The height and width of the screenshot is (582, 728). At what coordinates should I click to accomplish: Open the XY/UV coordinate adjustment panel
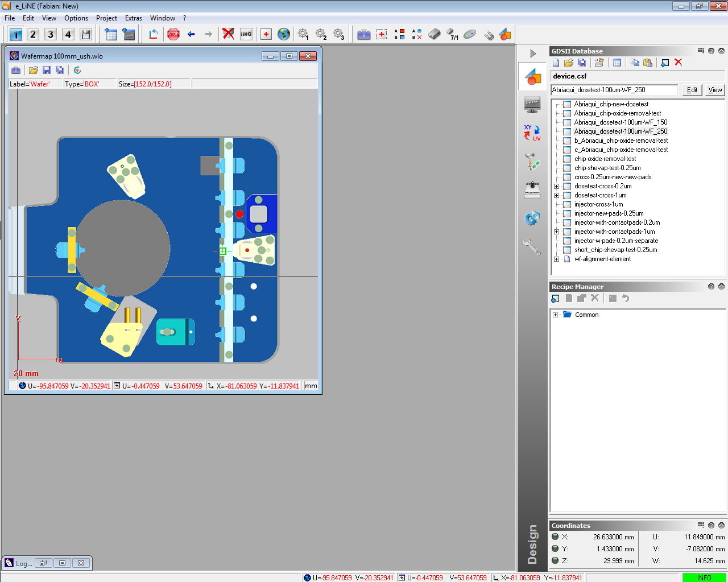pyautogui.click(x=532, y=133)
